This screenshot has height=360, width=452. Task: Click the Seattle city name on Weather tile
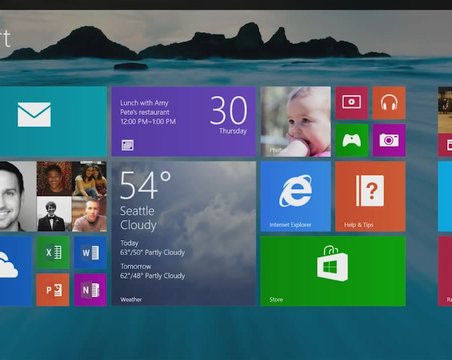(x=137, y=211)
